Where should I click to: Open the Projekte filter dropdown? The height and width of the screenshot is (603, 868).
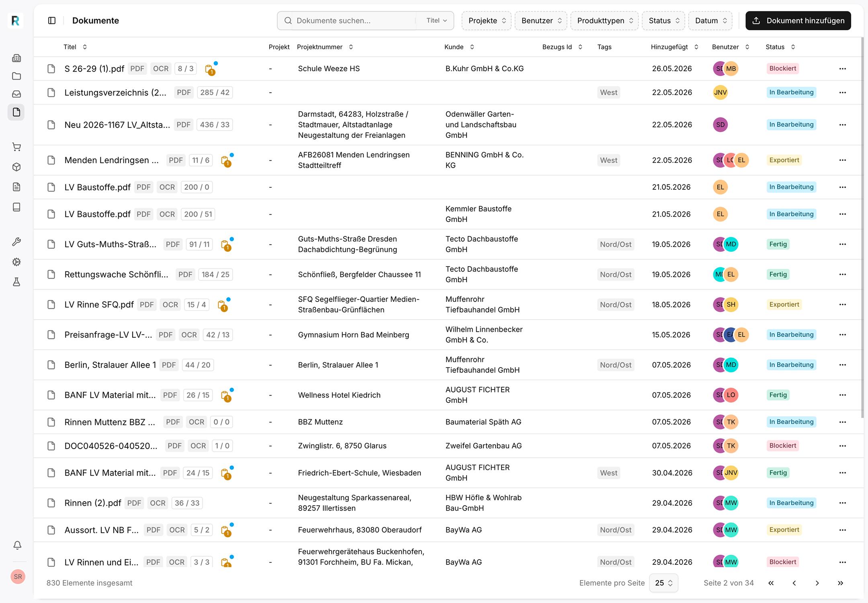tap(487, 21)
